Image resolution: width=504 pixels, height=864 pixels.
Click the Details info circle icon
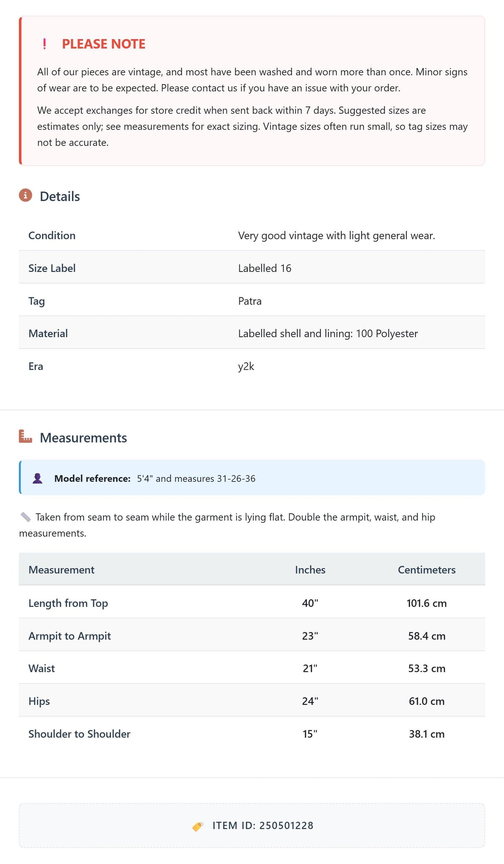tap(25, 195)
